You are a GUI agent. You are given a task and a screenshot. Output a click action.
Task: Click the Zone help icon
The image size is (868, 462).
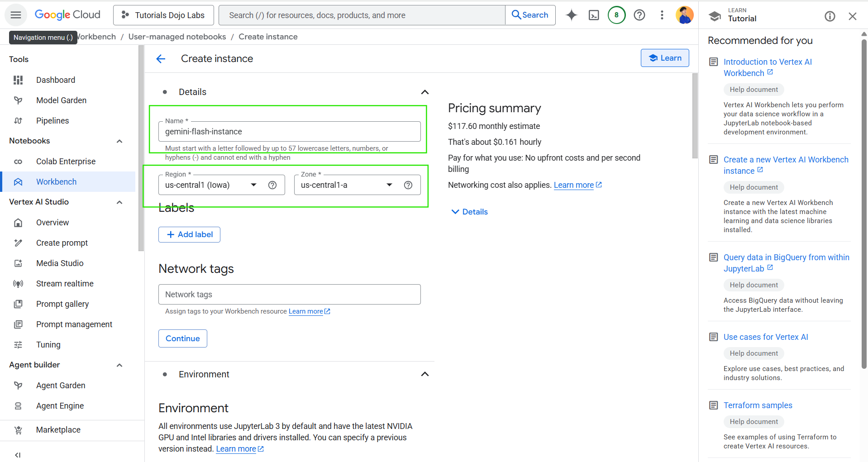coord(408,185)
